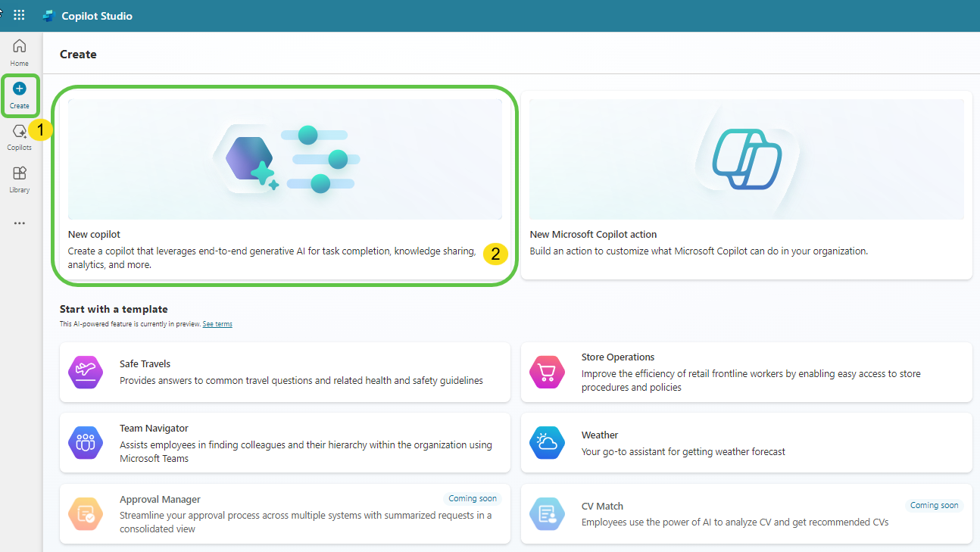Open the Microsoft 365 app launcher grid

[19, 14]
